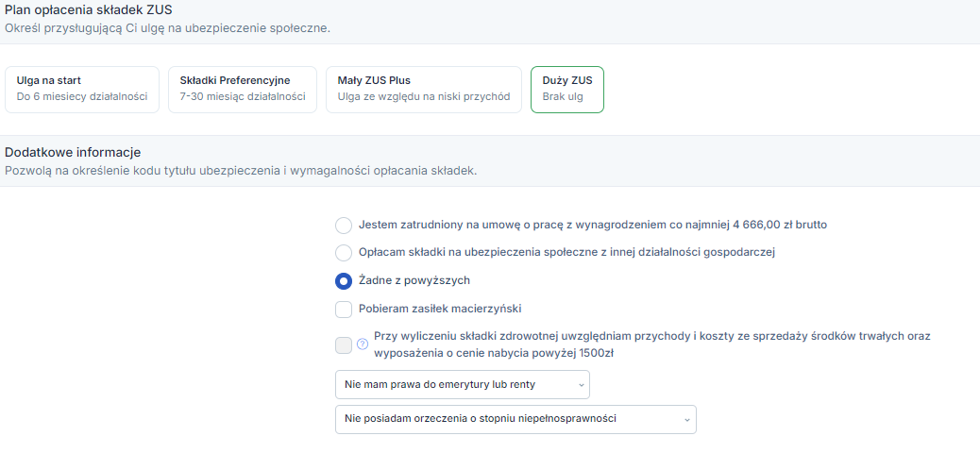Choose radio: contributions from other business activity
The width and height of the screenshot is (980, 453).
click(344, 253)
